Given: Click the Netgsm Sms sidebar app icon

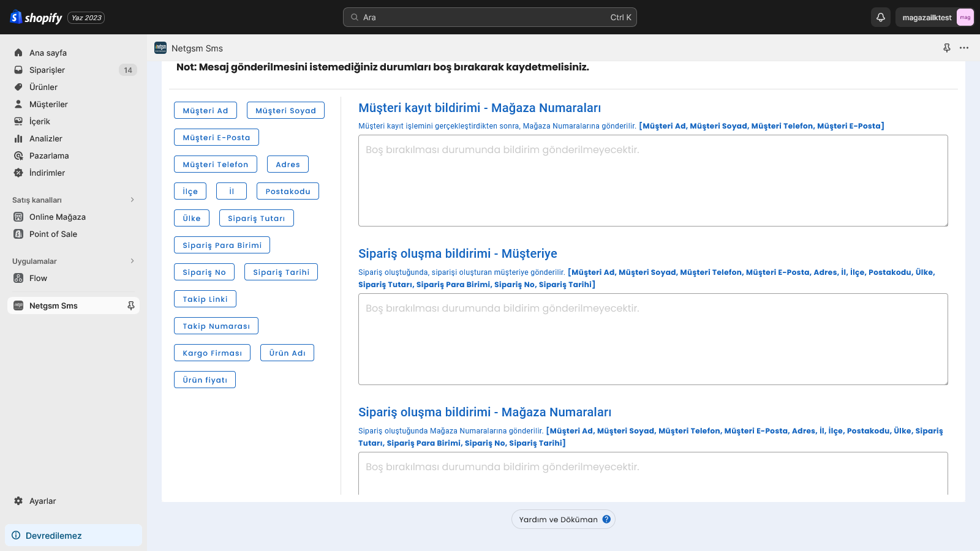Looking at the screenshot, I should tap(18, 305).
